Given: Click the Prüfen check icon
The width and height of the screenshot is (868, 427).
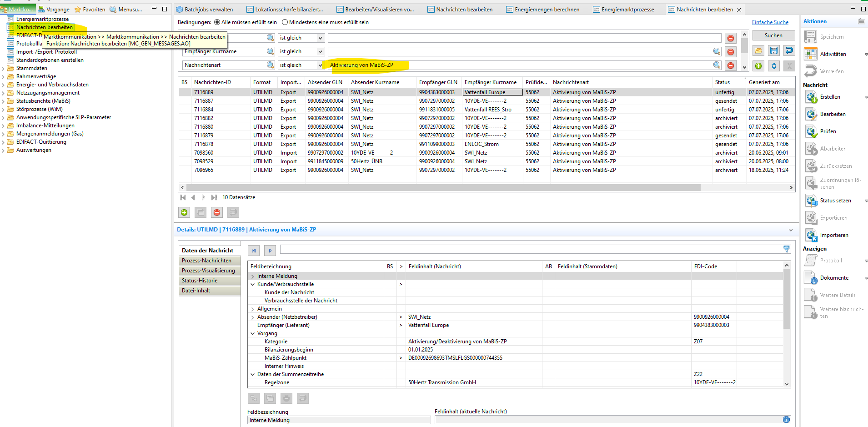Looking at the screenshot, I should [x=811, y=131].
